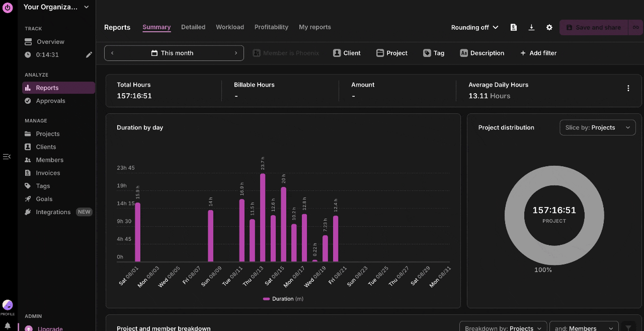Open notifications bell icon
This screenshot has width=644, height=331.
[x=8, y=326]
